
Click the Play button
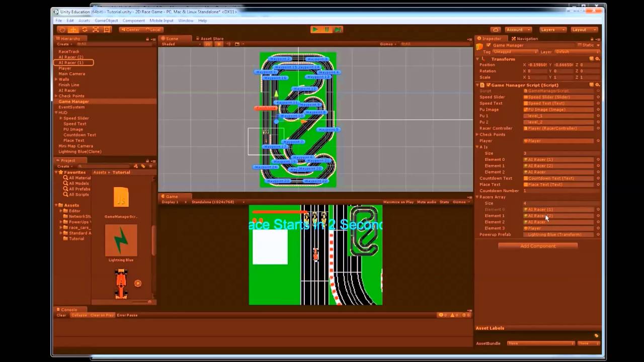click(315, 30)
